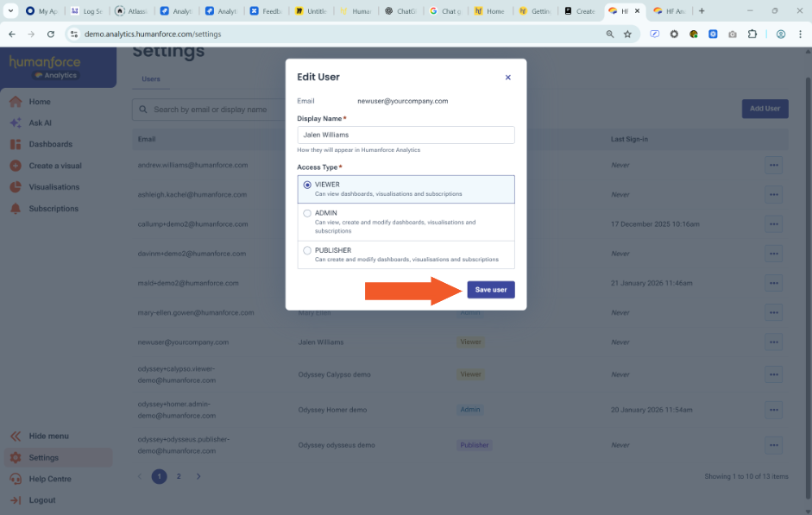
Task: Click the Subscriptions bell icon
Action: click(16, 209)
